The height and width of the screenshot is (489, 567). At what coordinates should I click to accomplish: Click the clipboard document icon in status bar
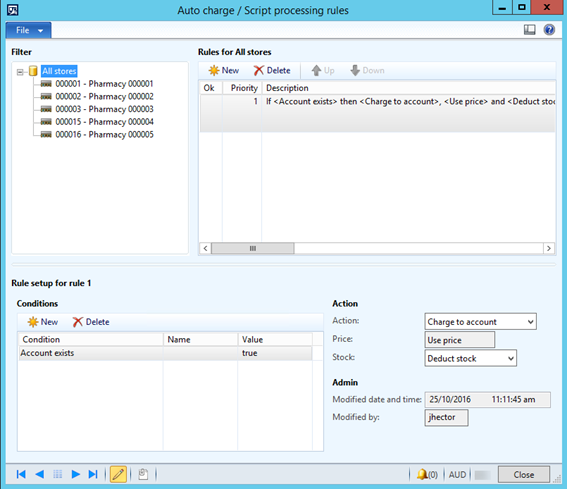point(143,474)
